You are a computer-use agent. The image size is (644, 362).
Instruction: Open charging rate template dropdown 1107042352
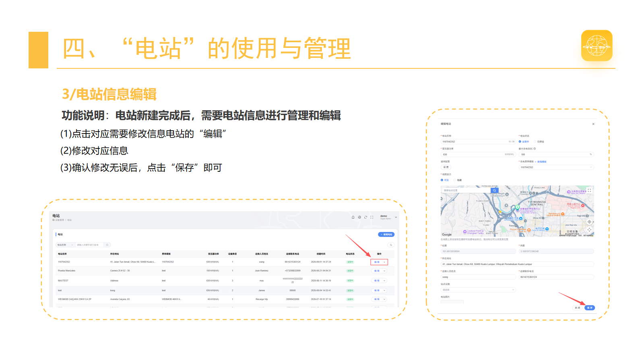click(x=556, y=167)
